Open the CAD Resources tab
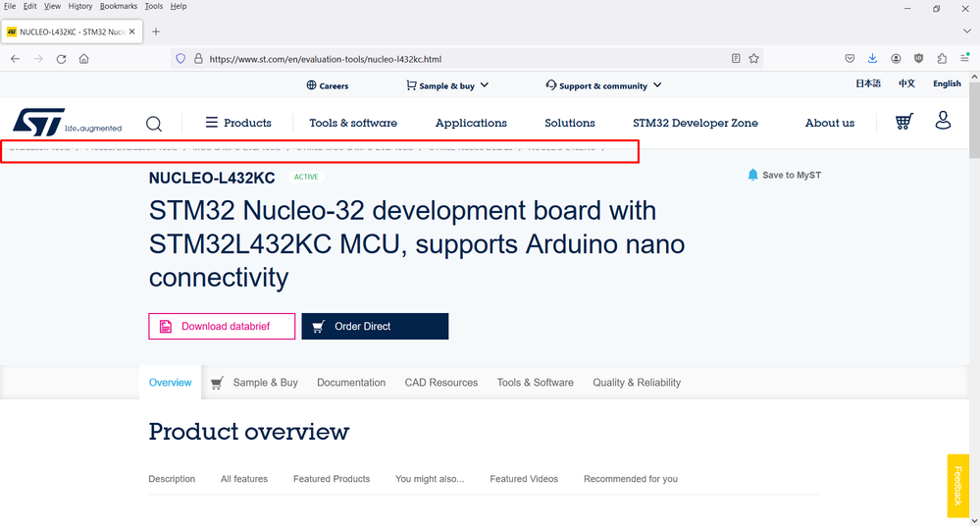The image size is (980, 526). (x=441, y=382)
